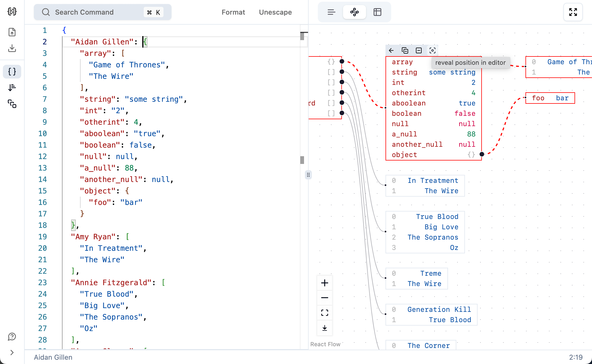Click the target/crosshair icon in node panel
Image resolution: width=592 pixels, height=364 pixels.
pyautogui.click(x=432, y=50)
